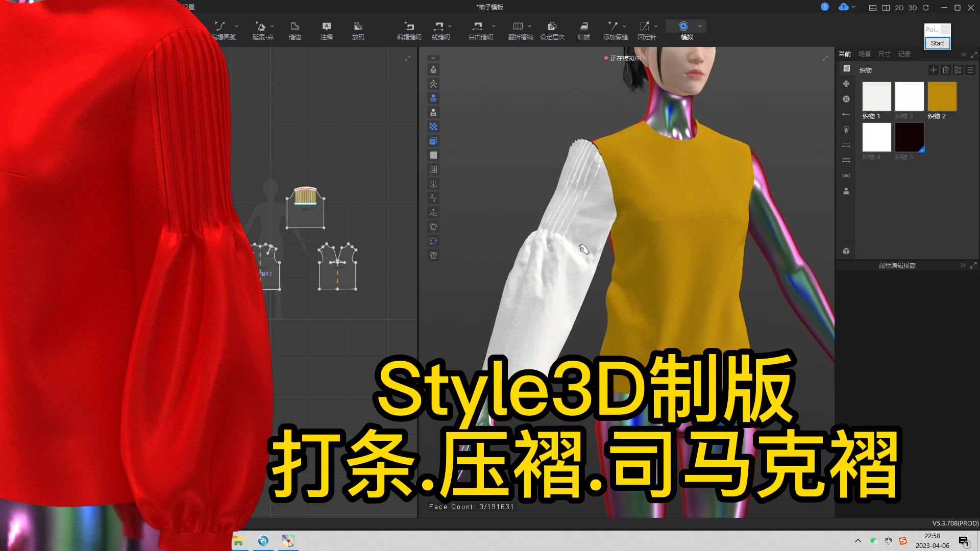Open notification badge showing 1
This screenshot has width=980, height=551.
pos(825,7)
